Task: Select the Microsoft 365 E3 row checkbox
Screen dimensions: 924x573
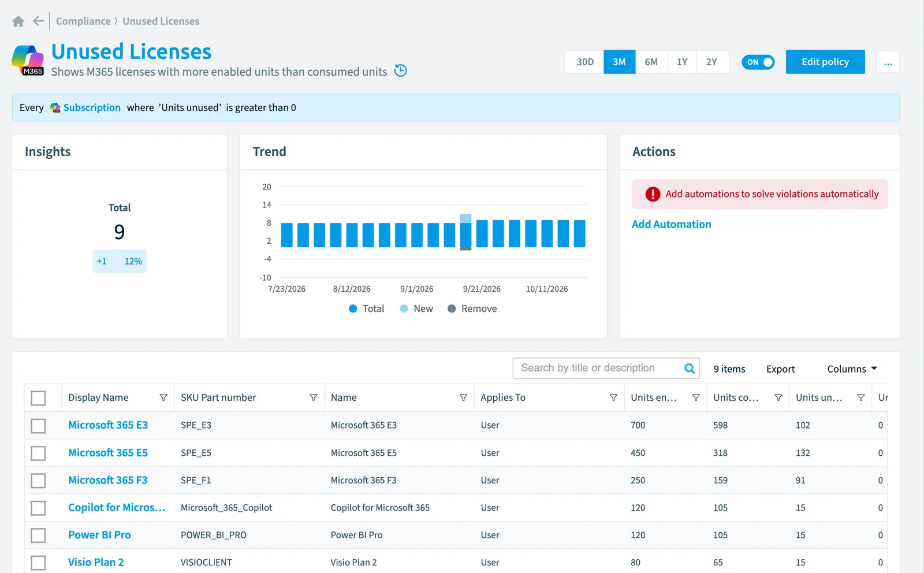Action: (x=38, y=426)
